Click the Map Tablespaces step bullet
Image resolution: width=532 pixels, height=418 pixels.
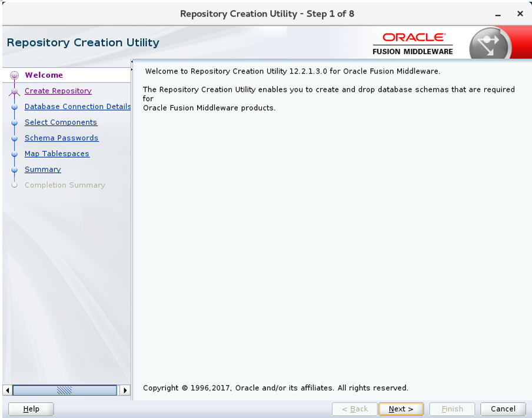tap(14, 154)
